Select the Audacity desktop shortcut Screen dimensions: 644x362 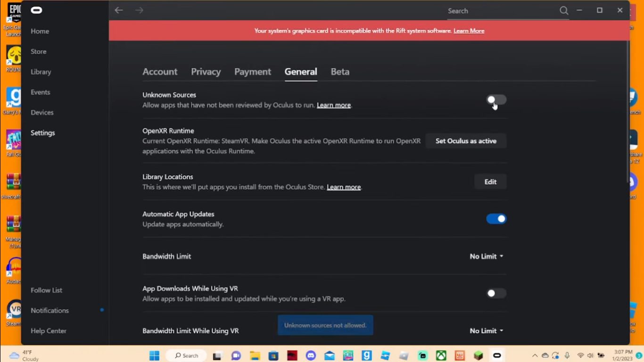click(13, 271)
